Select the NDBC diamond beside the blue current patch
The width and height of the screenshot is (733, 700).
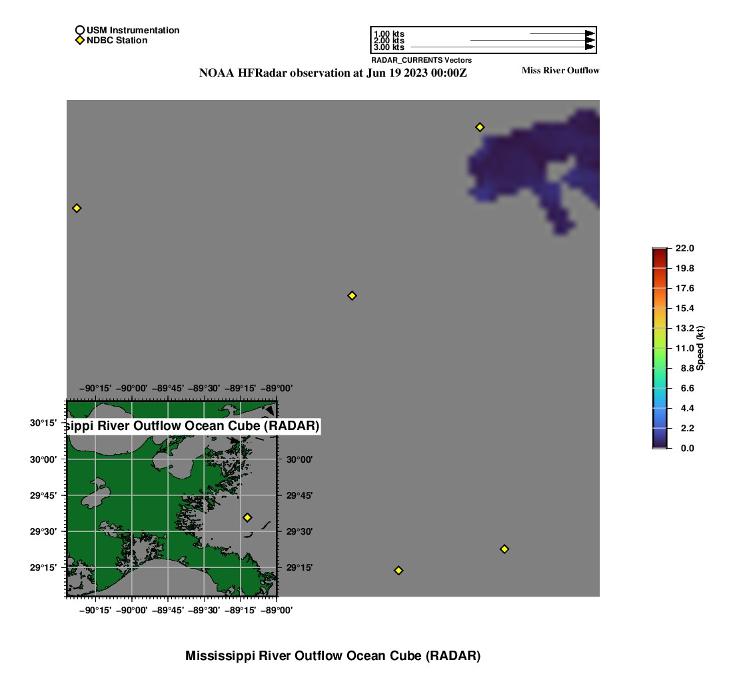[x=480, y=127]
